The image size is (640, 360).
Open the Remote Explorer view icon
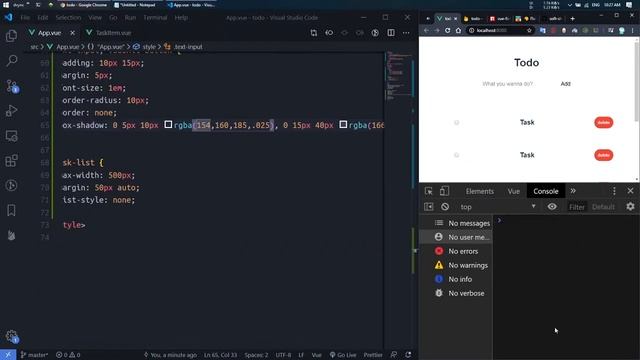(11, 136)
